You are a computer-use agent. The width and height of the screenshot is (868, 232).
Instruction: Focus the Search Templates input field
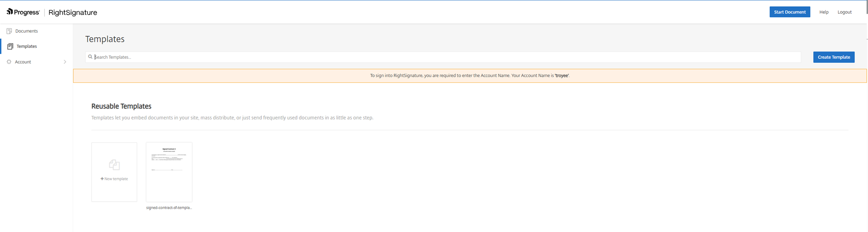pyautogui.click(x=443, y=57)
